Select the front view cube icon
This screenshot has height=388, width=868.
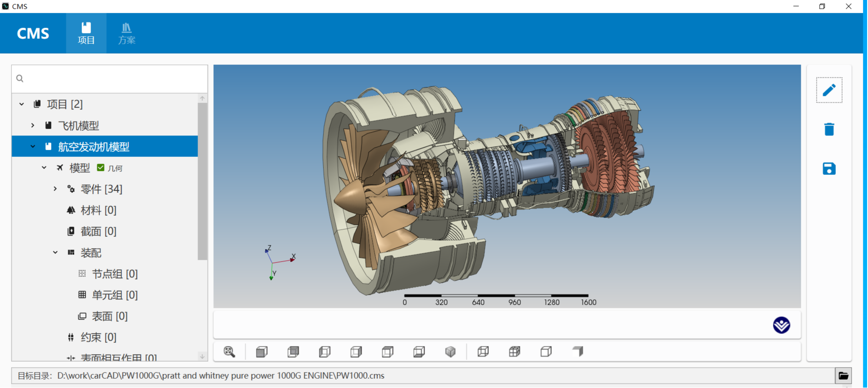point(262,352)
